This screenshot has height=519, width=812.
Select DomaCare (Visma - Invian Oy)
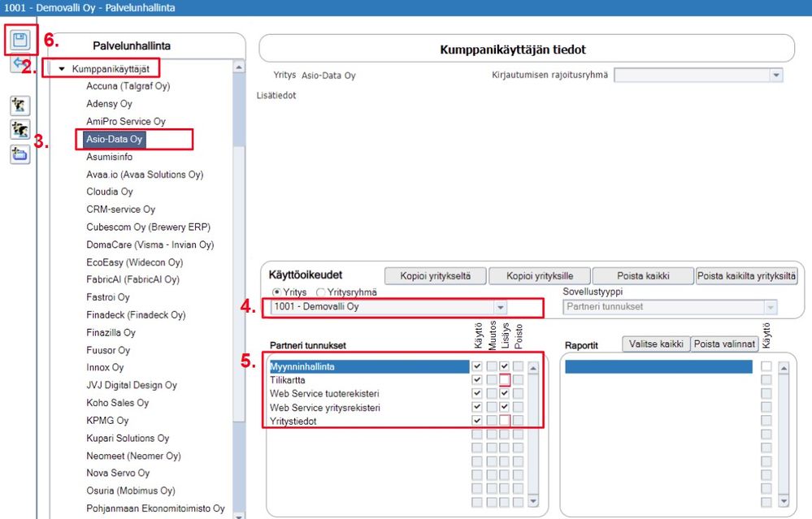click(150, 244)
